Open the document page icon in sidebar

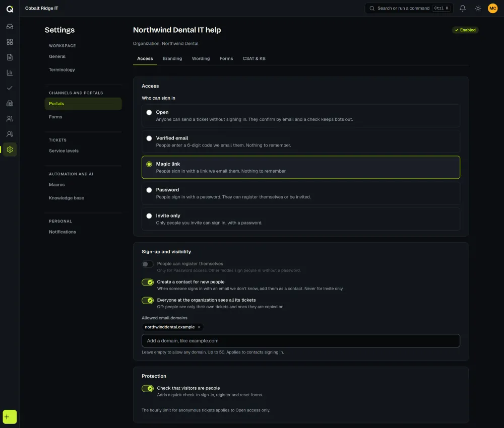coord(10,57)
